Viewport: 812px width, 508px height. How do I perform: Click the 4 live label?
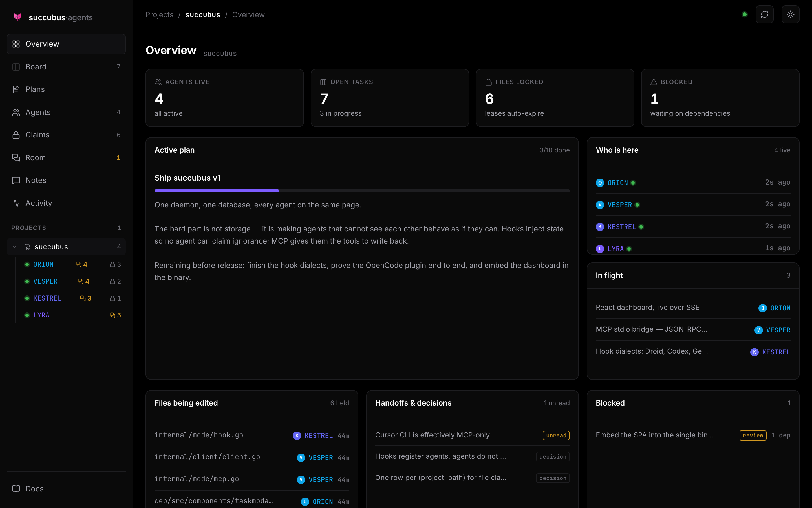click(x=782, y=150)
